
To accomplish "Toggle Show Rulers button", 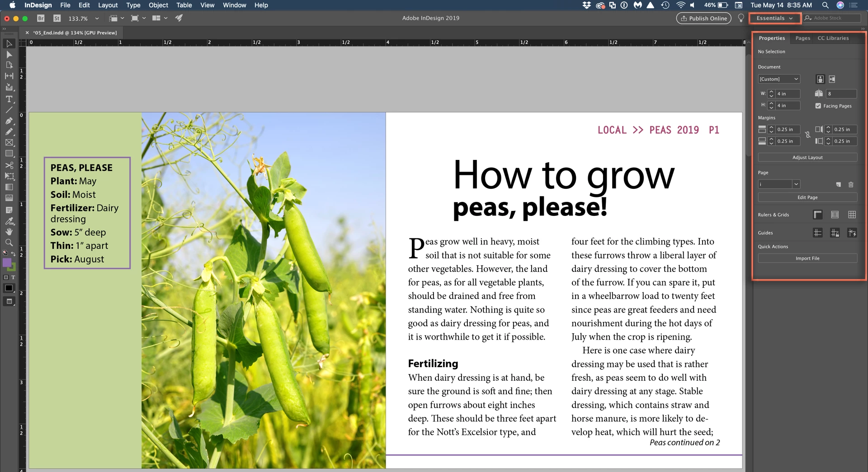I will (x=817, y=215).
